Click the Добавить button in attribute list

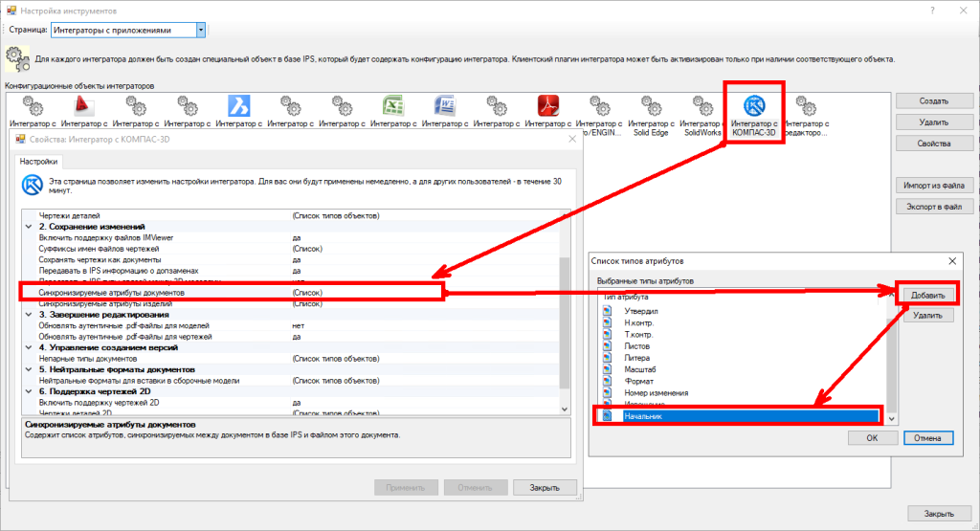pyautogui.click(x=927, y=295)
